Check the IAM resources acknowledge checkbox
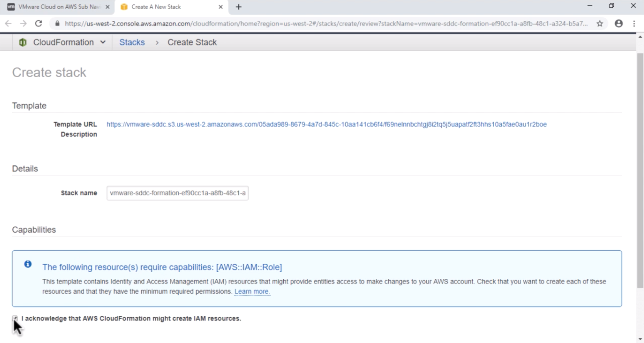 coord(15,318)
